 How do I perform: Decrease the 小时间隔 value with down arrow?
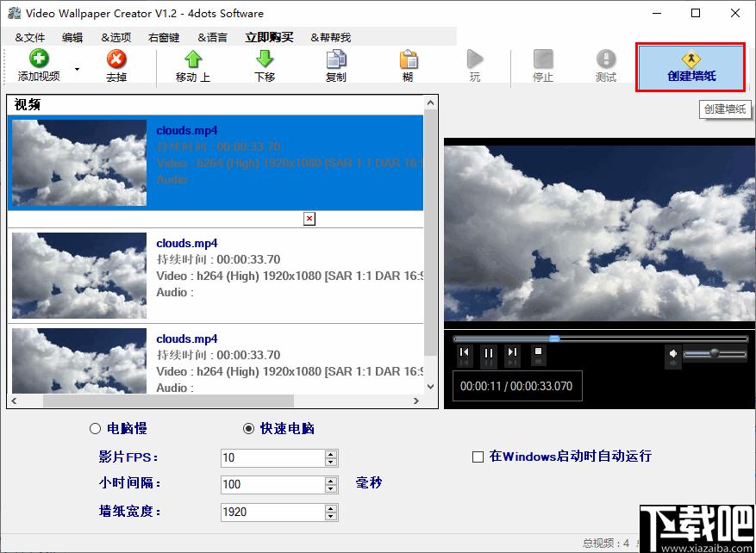pyautogui.click(x=331, y=489)
